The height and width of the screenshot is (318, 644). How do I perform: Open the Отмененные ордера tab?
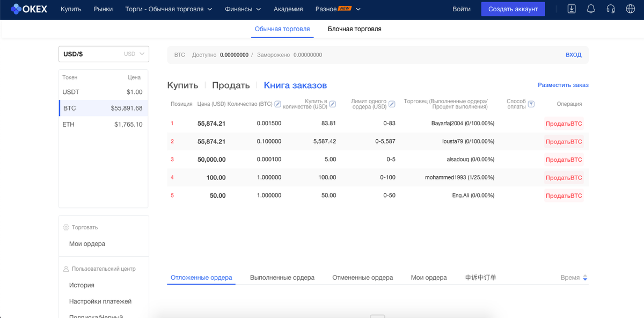point(363,278)
